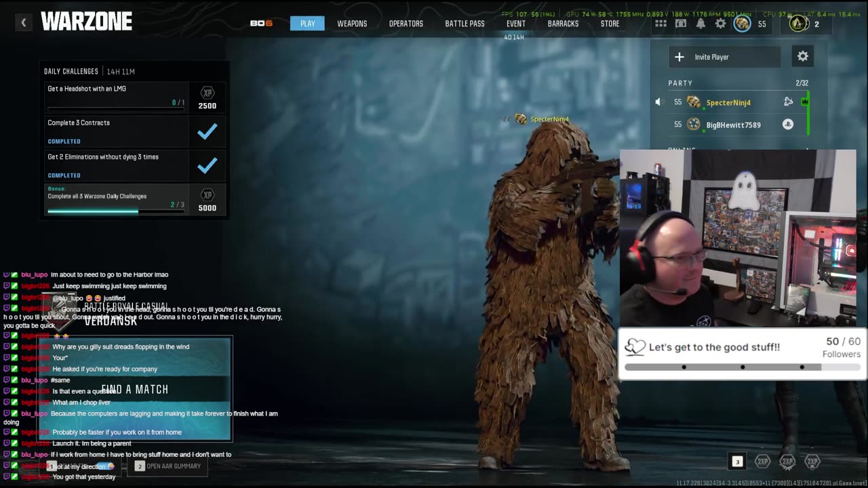This screenshot has width=868, height=488.
Task: Click Invite Player button
Action: 724,57
